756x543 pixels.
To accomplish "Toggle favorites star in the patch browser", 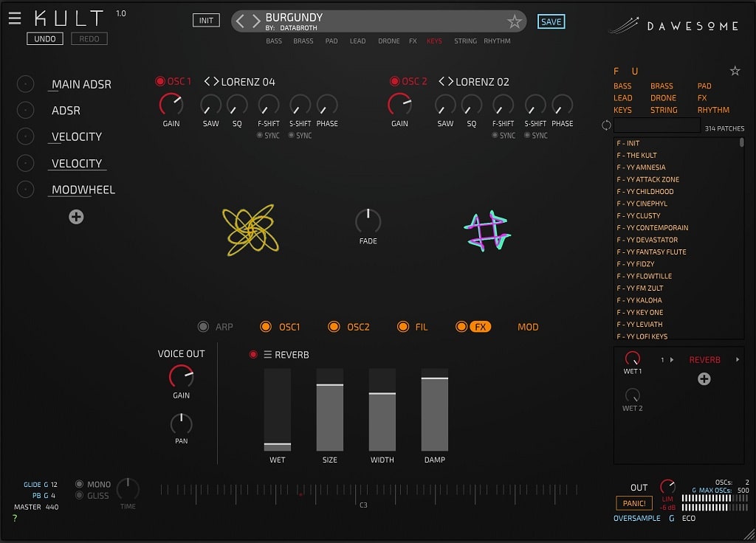I will [x=735, y=72].
